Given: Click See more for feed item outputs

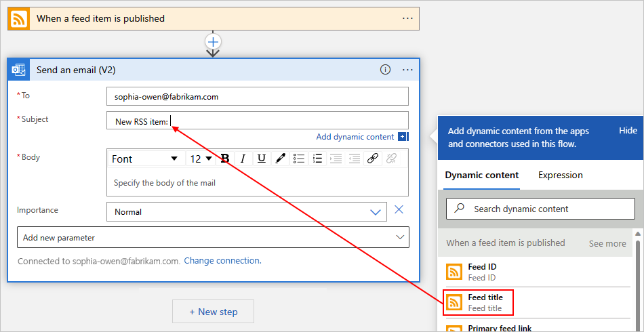Looking at the screenshot, I should tap(607, 243).
